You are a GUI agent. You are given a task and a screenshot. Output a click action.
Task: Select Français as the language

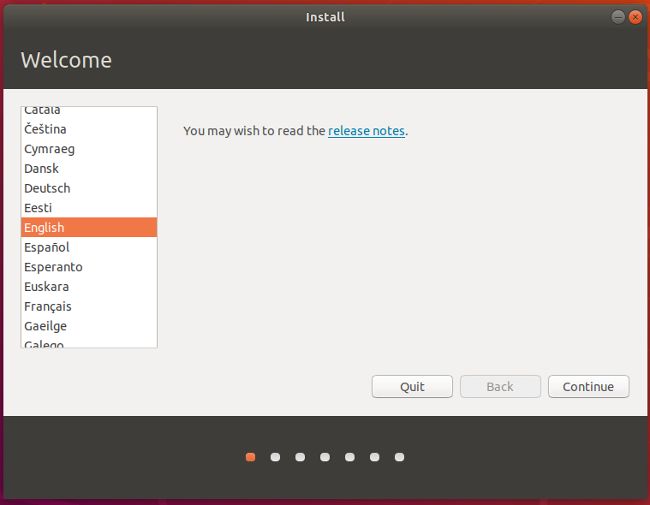(89, 306)
